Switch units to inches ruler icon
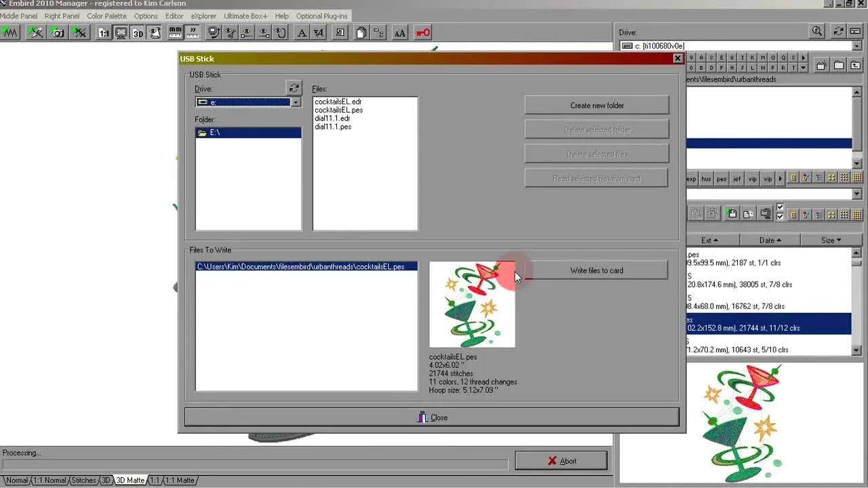This screenshot has width=868, height=488. point(193,33)
